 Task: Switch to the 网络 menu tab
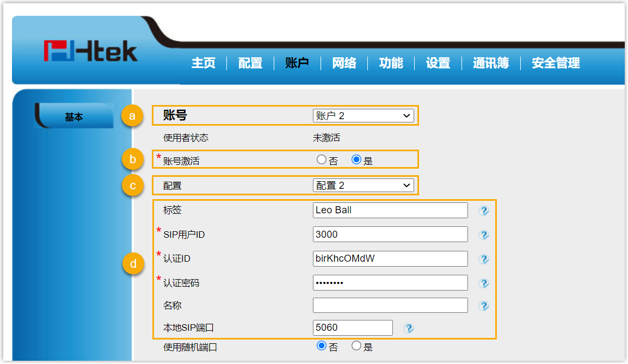click(x=344, y=63)
